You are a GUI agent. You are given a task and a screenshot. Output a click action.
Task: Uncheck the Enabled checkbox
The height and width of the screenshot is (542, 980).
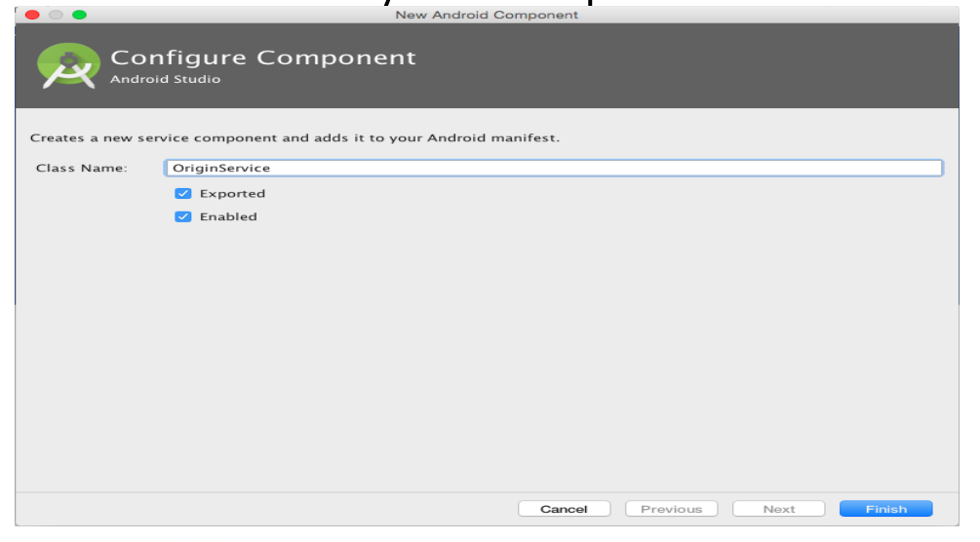[183, 217]
